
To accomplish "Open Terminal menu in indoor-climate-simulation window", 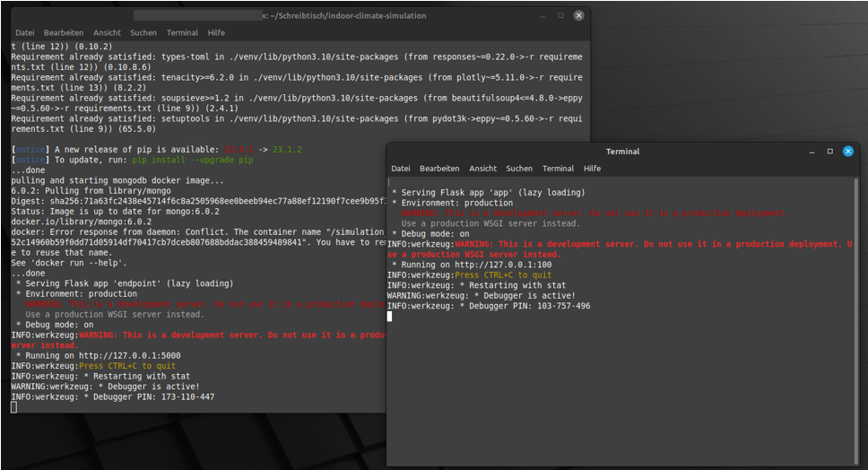I will coord(182,33).
